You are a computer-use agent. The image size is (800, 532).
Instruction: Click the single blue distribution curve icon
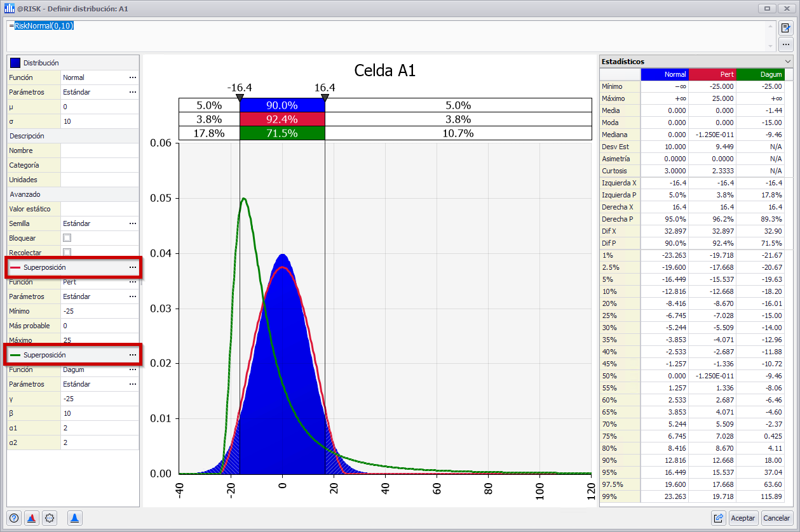75,518
